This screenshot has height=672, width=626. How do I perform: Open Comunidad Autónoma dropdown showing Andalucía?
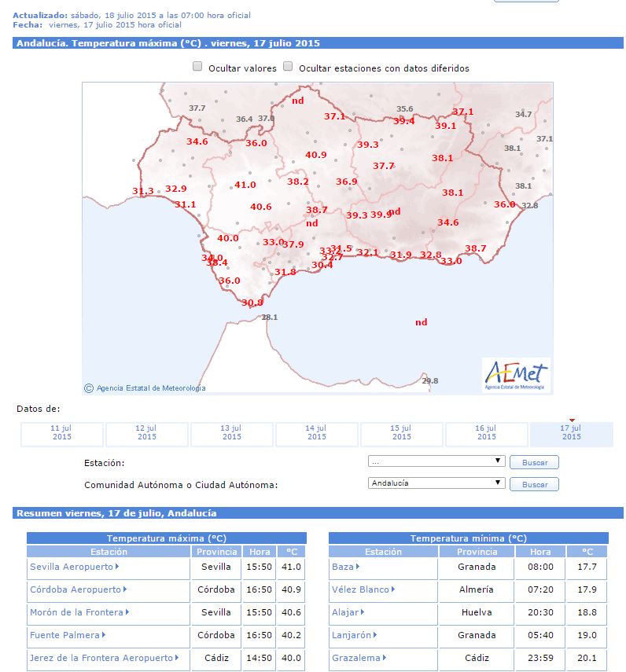[x=436, y=483]
